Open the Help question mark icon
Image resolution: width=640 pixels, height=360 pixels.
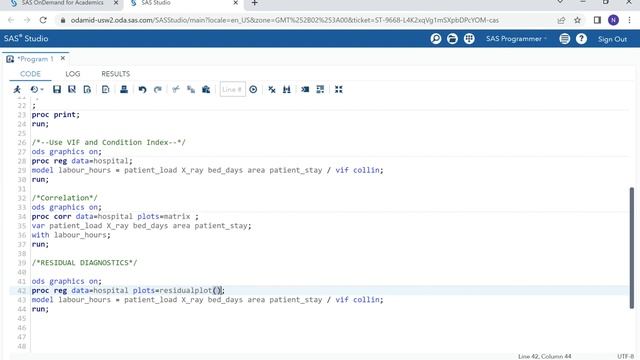[x=581, y=39]
